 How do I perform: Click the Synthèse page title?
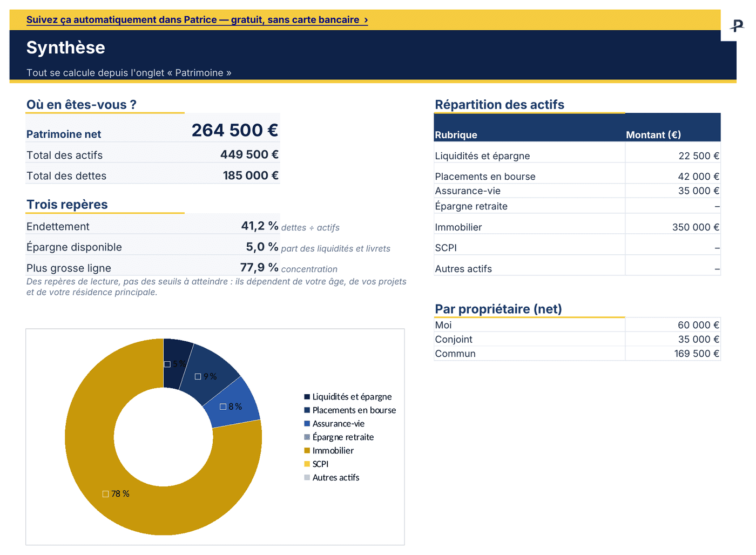click(66, 48)
